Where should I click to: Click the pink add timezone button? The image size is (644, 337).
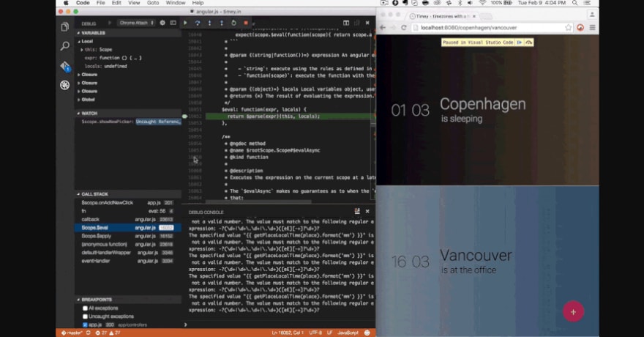tap(573, 311)
